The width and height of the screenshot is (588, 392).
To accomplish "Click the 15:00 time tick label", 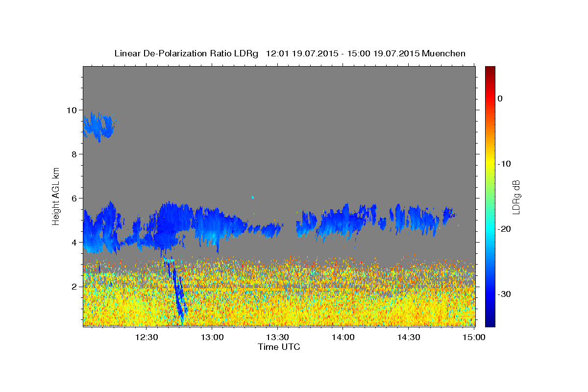I will (x=474, y=338).
